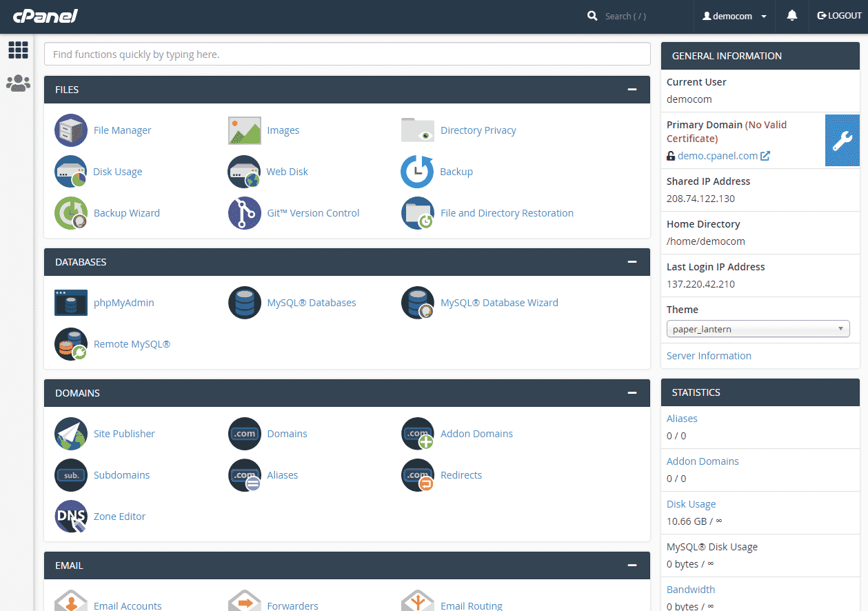Collapse the FILES section
Image resolution: width=868 pixels, height=611 pixels.
(632, 89)
